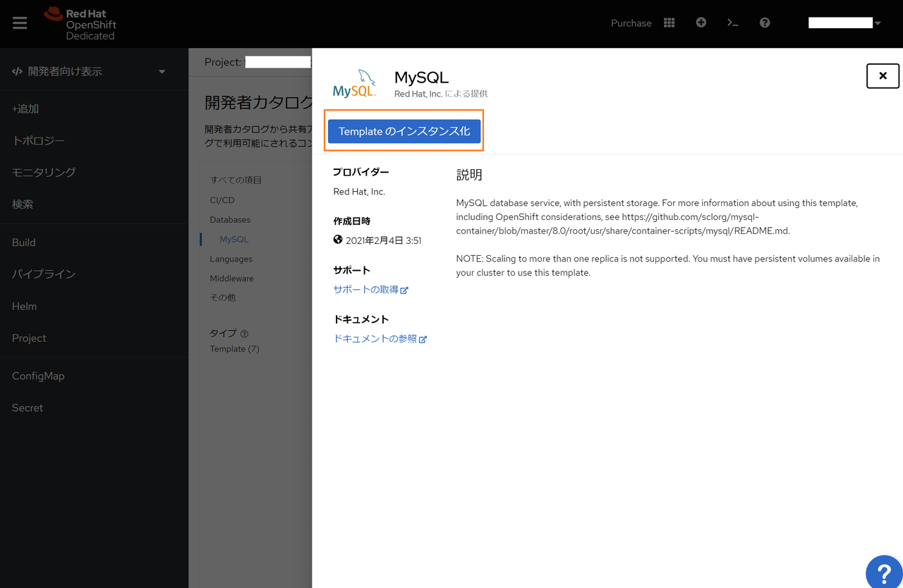Select Databases catalog category
903x588 pixels.
pos(230,220)
